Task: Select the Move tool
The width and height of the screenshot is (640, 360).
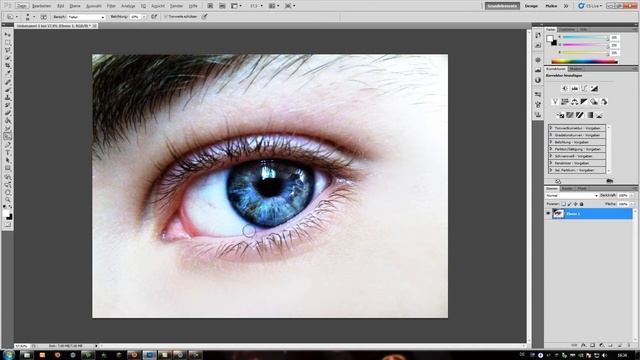Action: [8, 35]
